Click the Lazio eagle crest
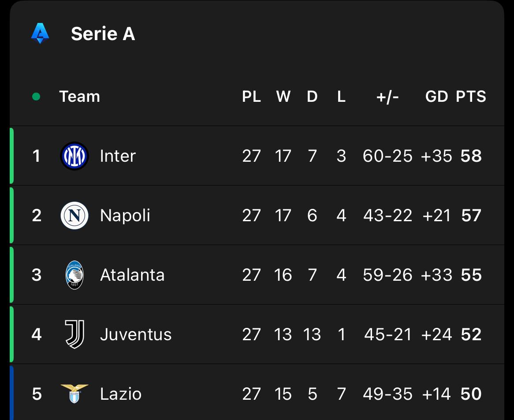This screenshot has width=514, height=420. (74, 394)
